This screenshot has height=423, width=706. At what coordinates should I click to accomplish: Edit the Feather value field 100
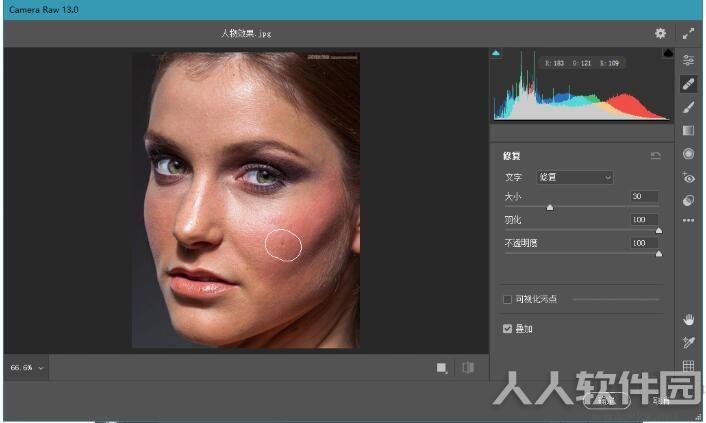644,219
